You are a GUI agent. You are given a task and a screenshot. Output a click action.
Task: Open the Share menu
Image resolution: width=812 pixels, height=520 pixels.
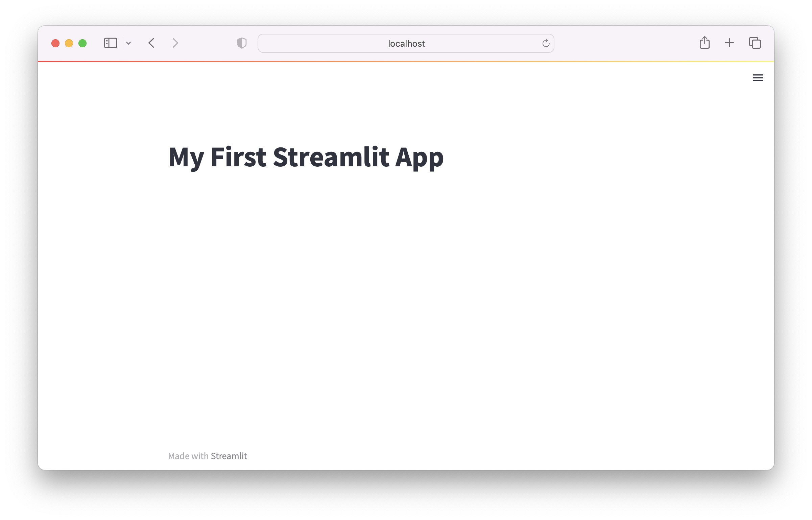pyautogui.click(x=704, y=43)
